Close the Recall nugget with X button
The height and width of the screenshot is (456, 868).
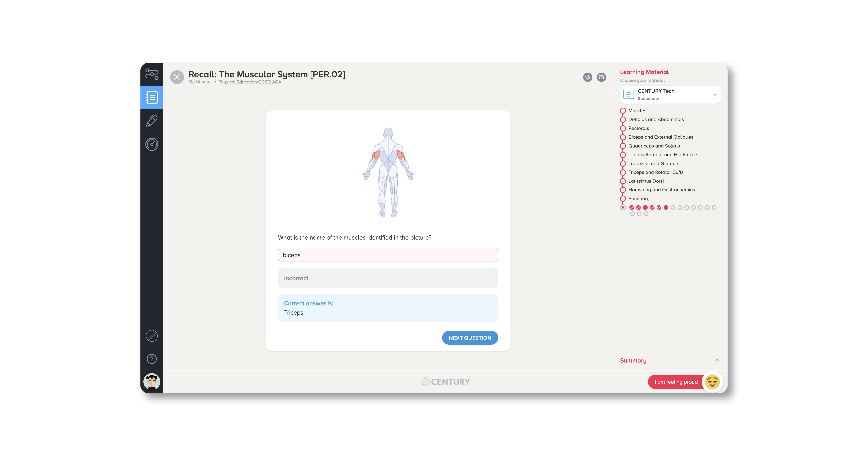click(177, 77)
